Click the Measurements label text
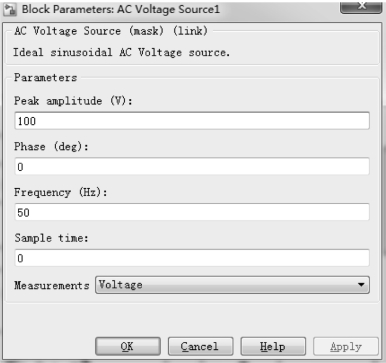The image size is (386, 363). (x=52, y=285)
